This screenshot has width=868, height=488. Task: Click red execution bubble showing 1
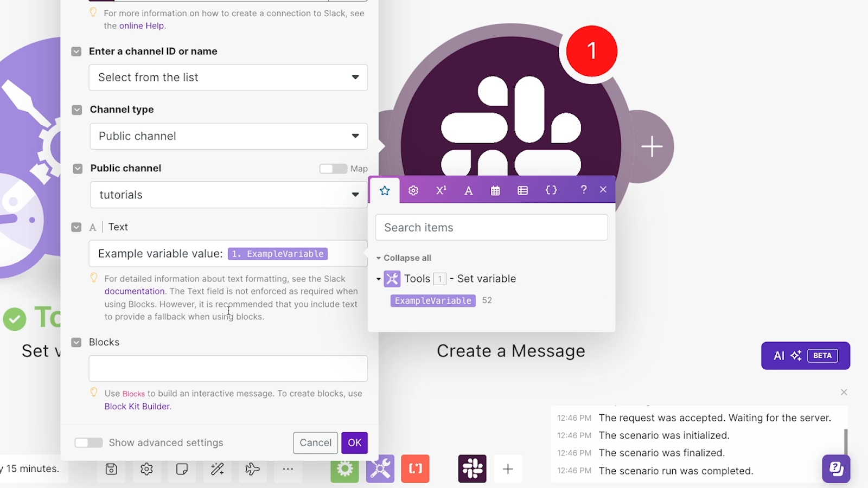pos(592,52)
